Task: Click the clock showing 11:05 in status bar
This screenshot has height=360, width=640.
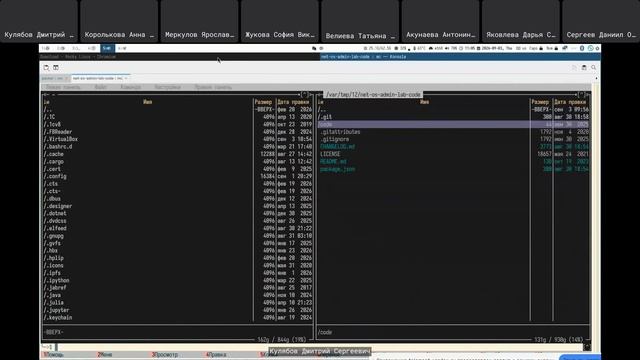Action: pos(468,48)
